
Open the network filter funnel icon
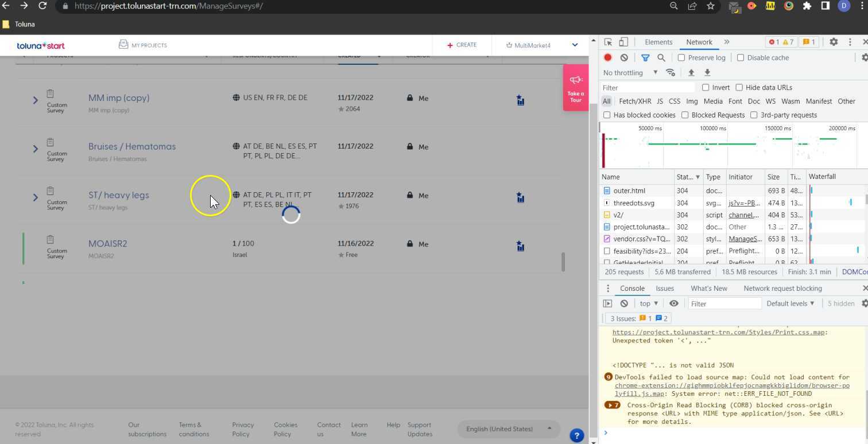645,57
